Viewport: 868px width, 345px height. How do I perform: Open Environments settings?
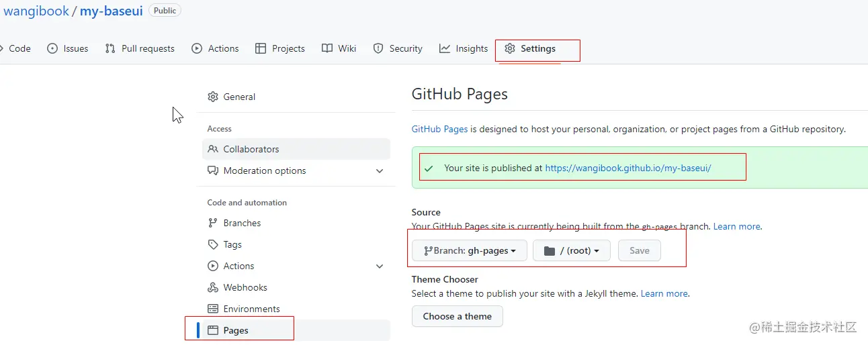tap(296, 309)
